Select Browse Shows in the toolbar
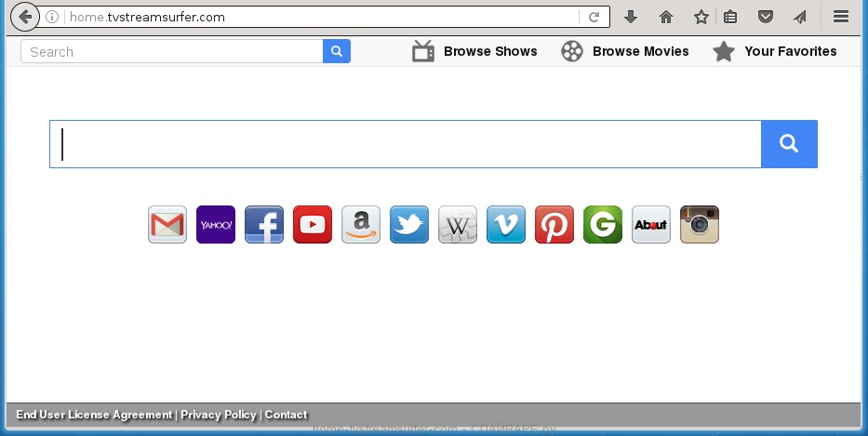The width and height of the screenshot is (868, 436). 474,51
